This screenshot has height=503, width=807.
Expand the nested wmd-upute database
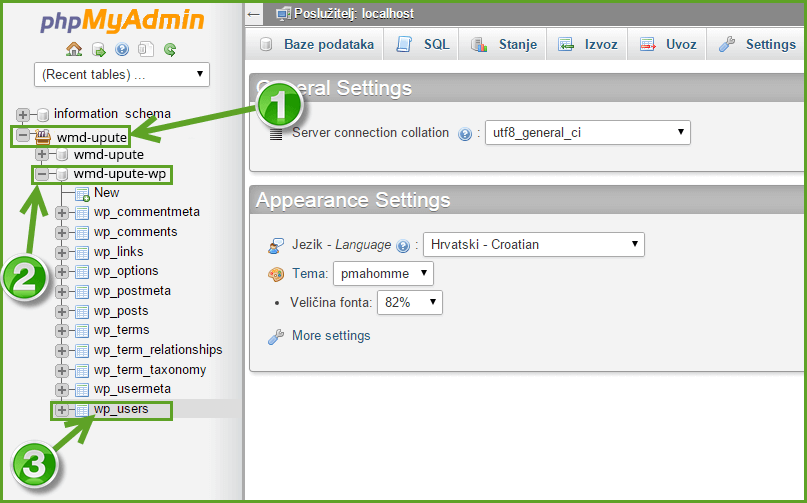point(42,154)
